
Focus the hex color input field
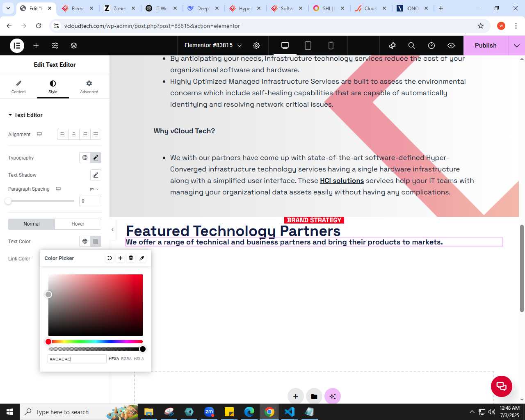coord(77,359)
